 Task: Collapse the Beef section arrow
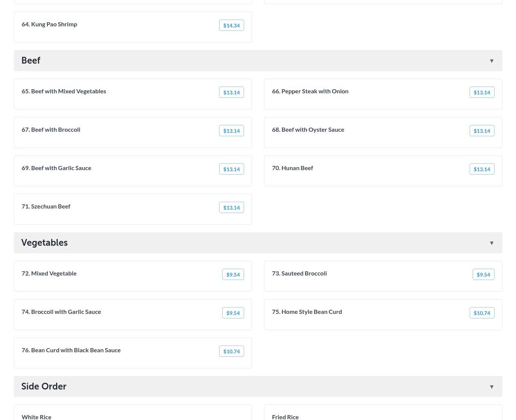tap(492, 61)
